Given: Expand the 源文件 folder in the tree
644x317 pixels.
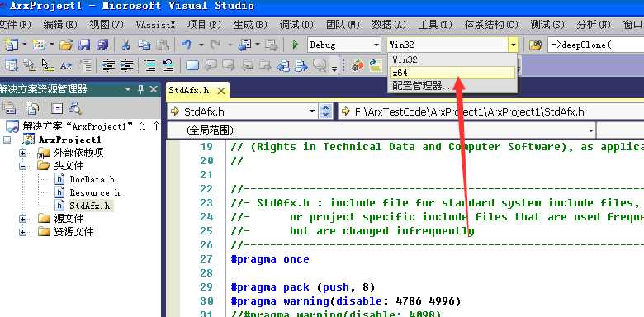Looking at the screenshot, I should coord(22,219).
